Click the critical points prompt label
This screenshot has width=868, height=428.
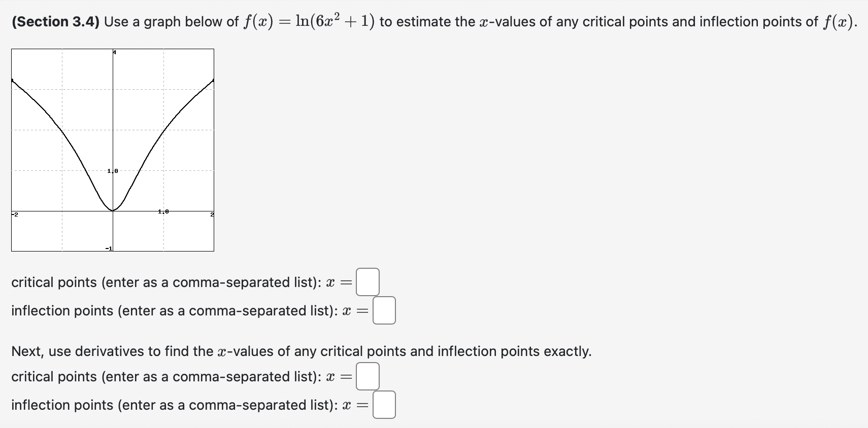pos(168,282)
